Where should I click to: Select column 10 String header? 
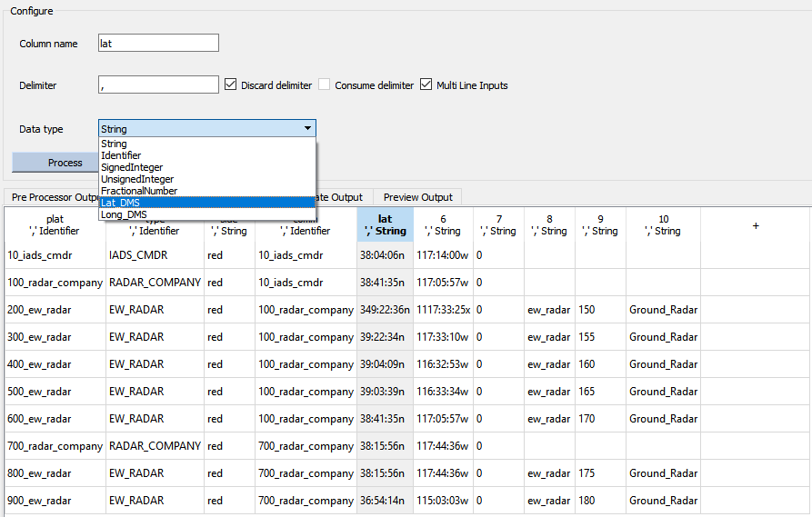pyautogui.click(x=664, y=224)
